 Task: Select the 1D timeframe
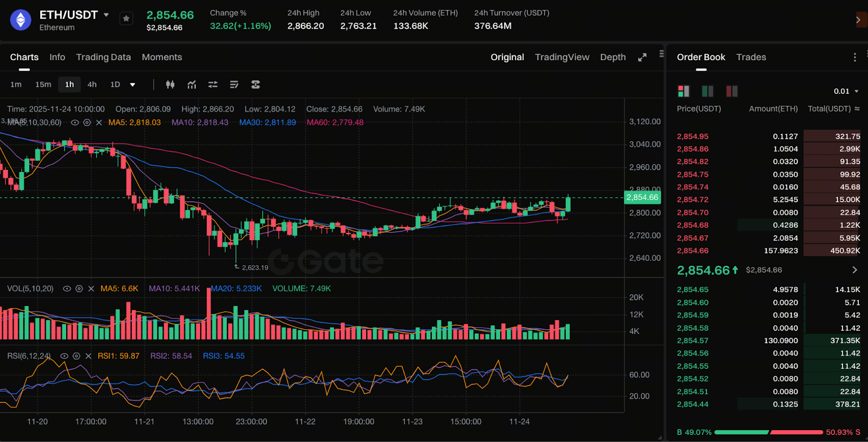[x=115, y=85]
